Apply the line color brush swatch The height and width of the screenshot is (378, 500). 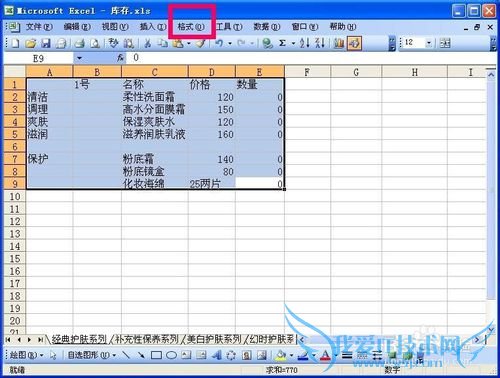tap(303, 355)
